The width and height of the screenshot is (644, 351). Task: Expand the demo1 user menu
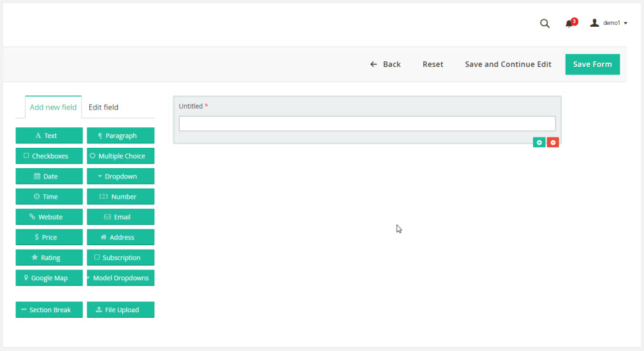610,24
